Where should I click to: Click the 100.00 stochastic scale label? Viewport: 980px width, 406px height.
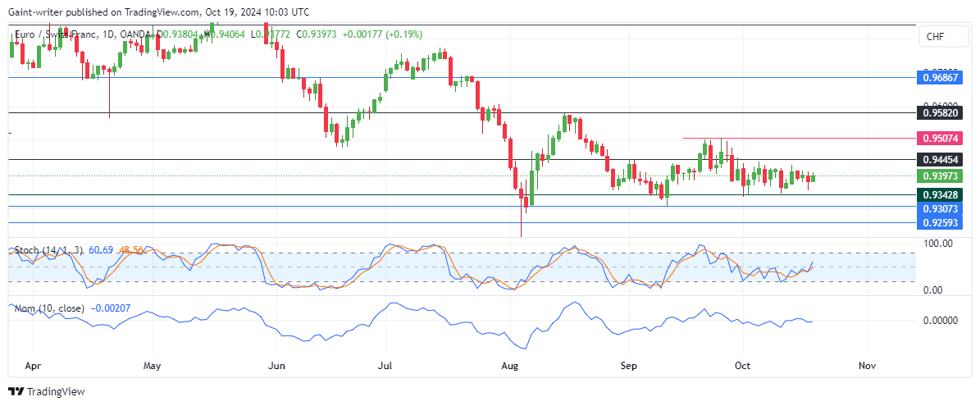point(937,242)
